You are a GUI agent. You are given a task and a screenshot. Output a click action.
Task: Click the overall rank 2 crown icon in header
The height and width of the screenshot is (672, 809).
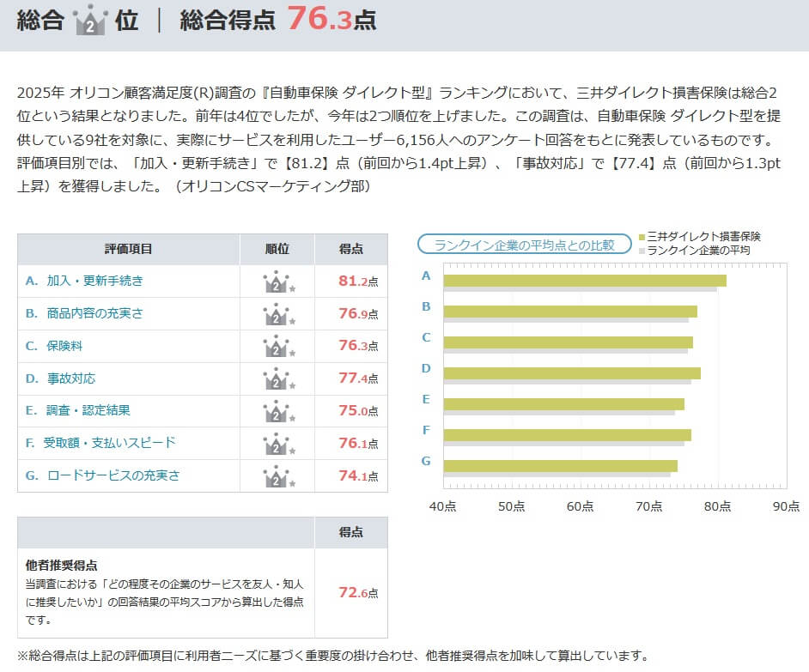(89, 19)
